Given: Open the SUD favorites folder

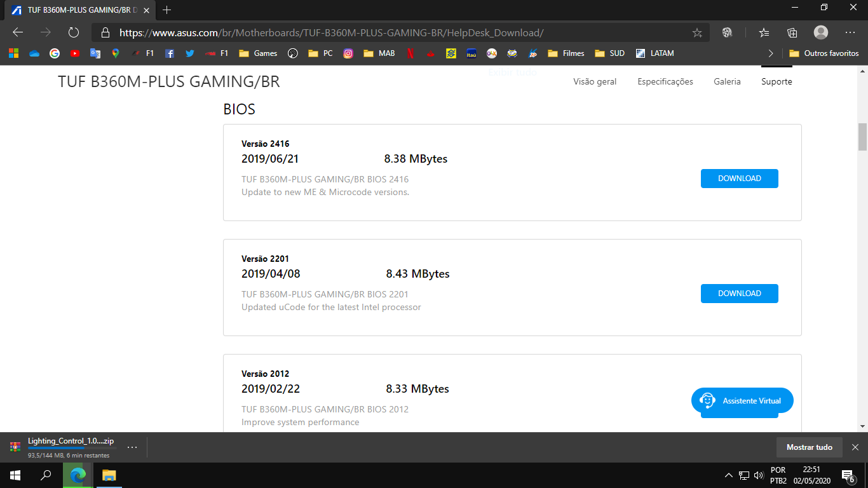Looking at the screenshot, I should pyautogui.click(x=610, y=53).
